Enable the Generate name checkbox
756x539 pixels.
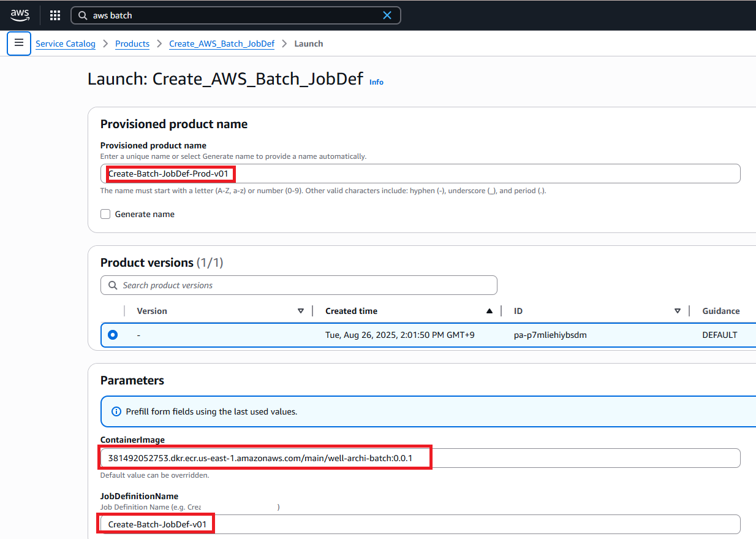[105, 214]
